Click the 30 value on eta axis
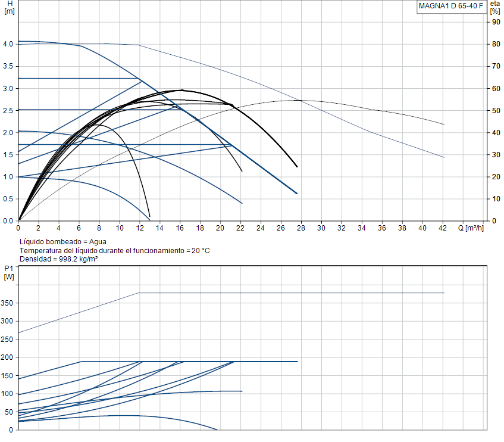Image resolution: width=504 pixels, height=442 pixels. pyautogui.click(x=496, y=155)
